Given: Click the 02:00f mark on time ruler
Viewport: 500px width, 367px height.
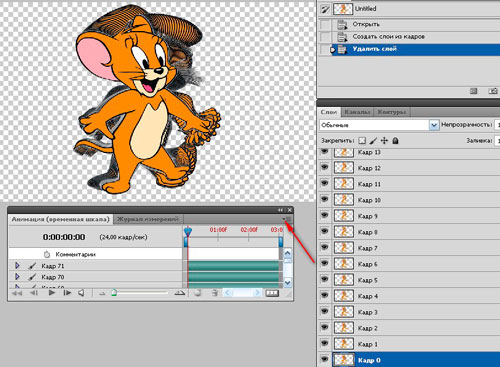Looking at the screenshot, I should pos(249,230).
